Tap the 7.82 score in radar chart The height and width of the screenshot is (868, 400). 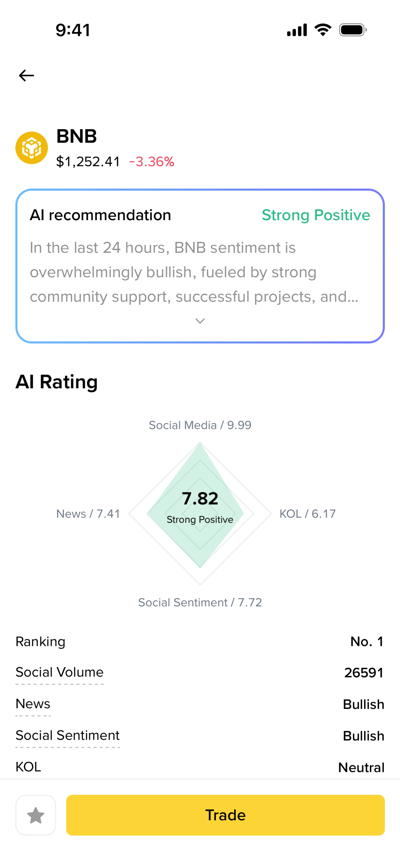coord(200,498)
